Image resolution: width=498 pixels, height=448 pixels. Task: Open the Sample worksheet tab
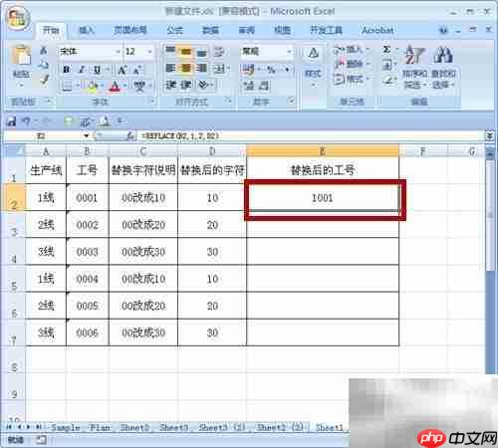65,427
